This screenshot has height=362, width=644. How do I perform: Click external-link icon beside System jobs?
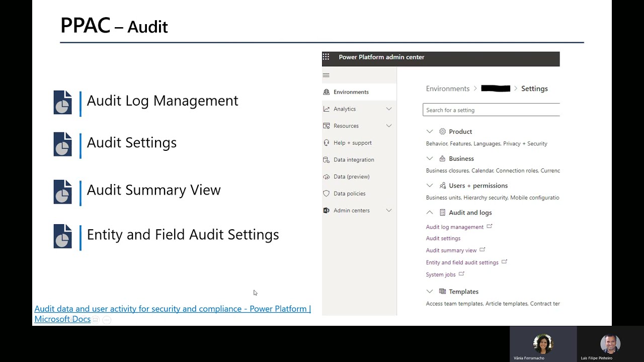[461, 274]
